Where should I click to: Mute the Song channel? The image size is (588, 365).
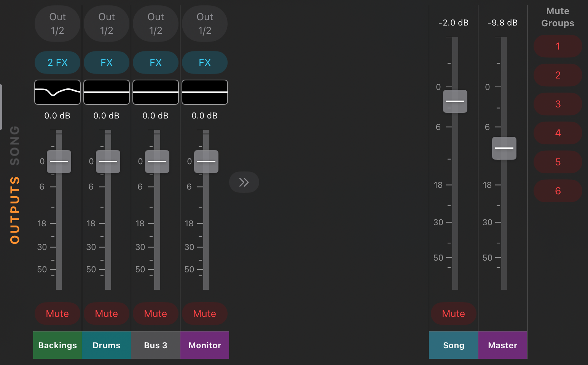pos(453,314)
